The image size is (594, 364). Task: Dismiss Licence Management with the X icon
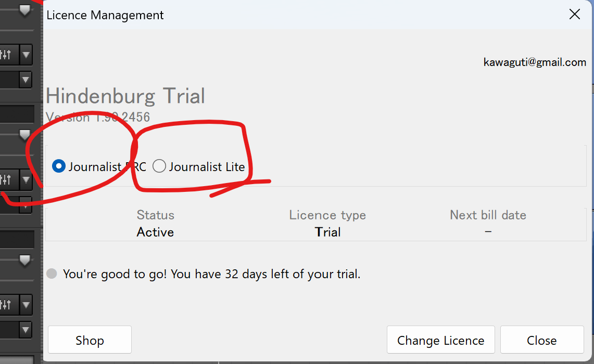pyautogui.click(x=575, y=15)
